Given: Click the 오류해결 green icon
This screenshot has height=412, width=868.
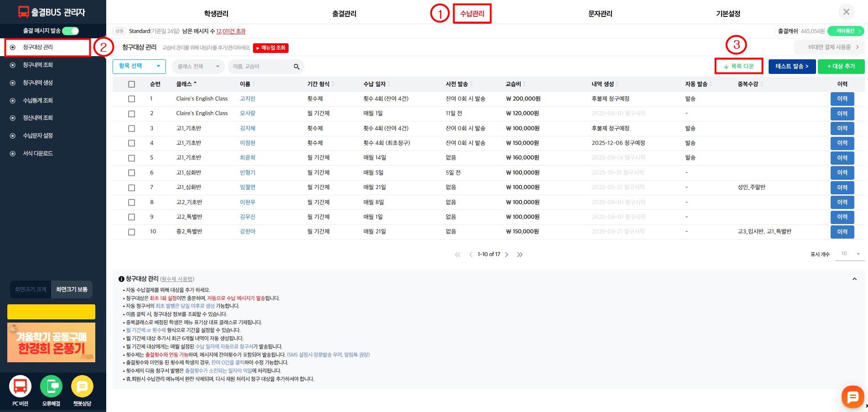Looking at the screenshot, I should coord(51,386).
